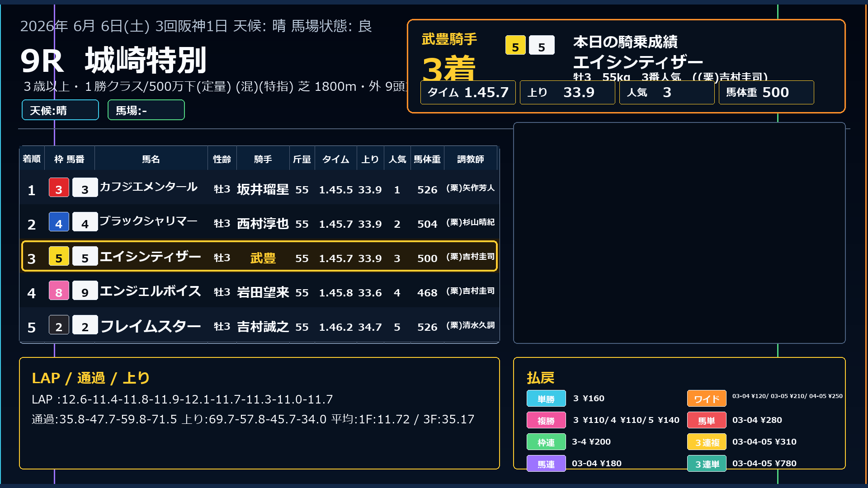Click the 3連単 payout 03-04-05 ¥780
Viewport: 868px width, 488px height.
coord(764,464)
